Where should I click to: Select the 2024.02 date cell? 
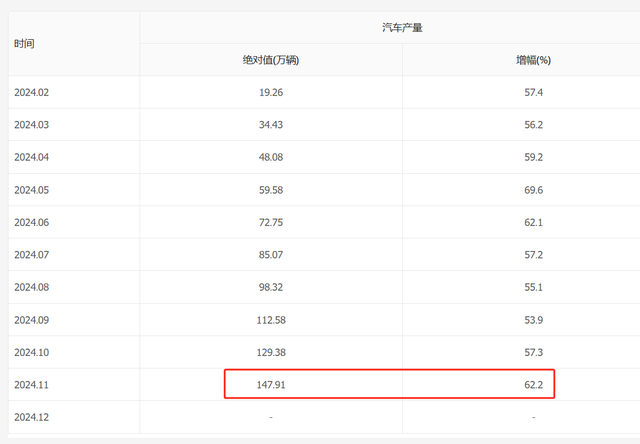click(x=32, y=92)
